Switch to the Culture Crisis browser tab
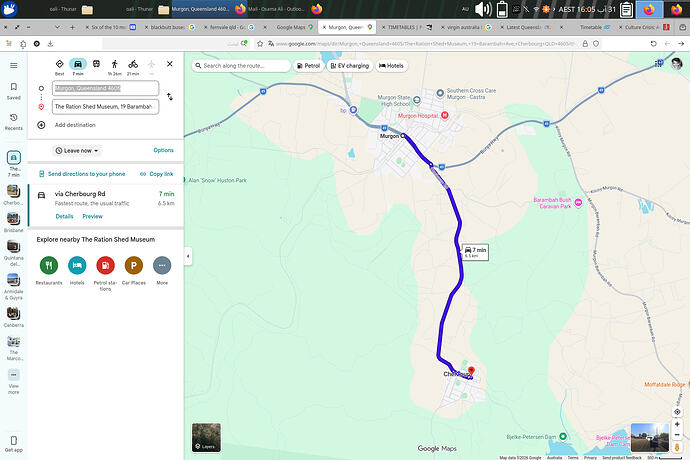Viewport: 690px width, 460px height. (x=644, y=27)
